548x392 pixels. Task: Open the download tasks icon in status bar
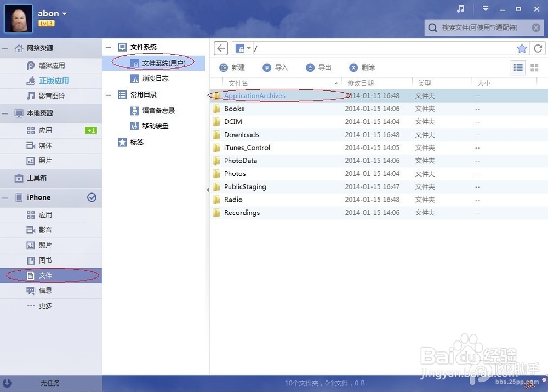pyautogui.click(x=7, y=383)
